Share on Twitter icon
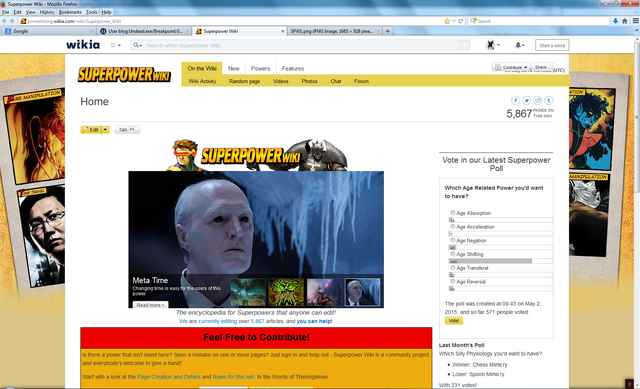The image size is (640, 389). click(527, 100)
